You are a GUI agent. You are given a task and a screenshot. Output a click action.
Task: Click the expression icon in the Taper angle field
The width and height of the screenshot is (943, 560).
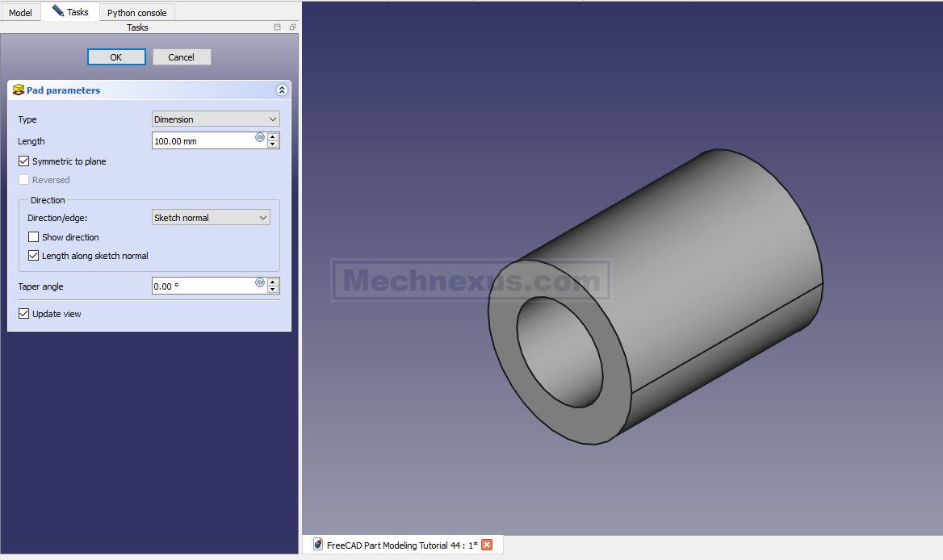260,282
